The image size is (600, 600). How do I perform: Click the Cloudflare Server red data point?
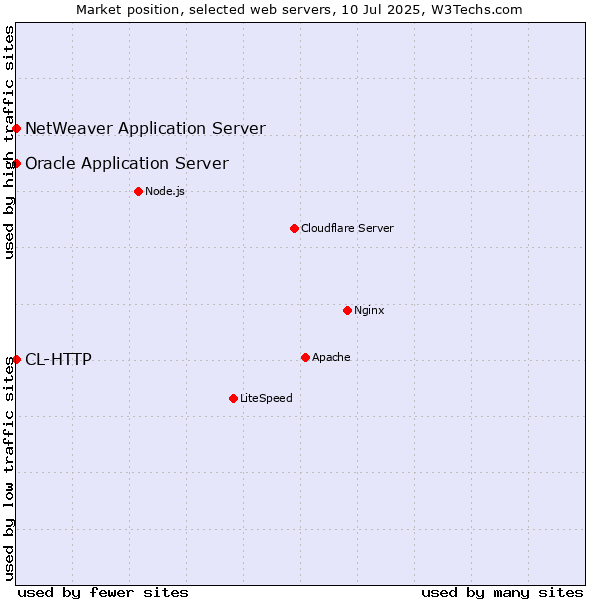pos(294,228)
